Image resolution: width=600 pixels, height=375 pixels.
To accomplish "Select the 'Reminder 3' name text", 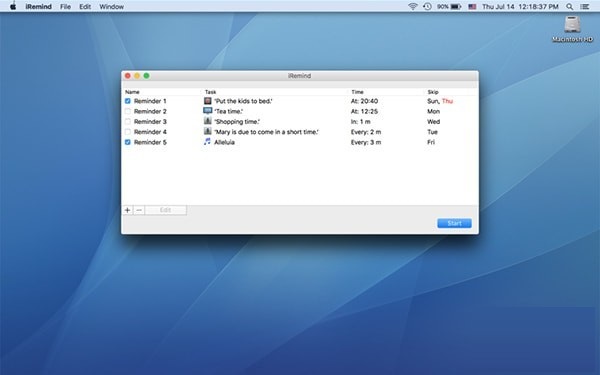I will pyautogui.click(x=150, y=122).
